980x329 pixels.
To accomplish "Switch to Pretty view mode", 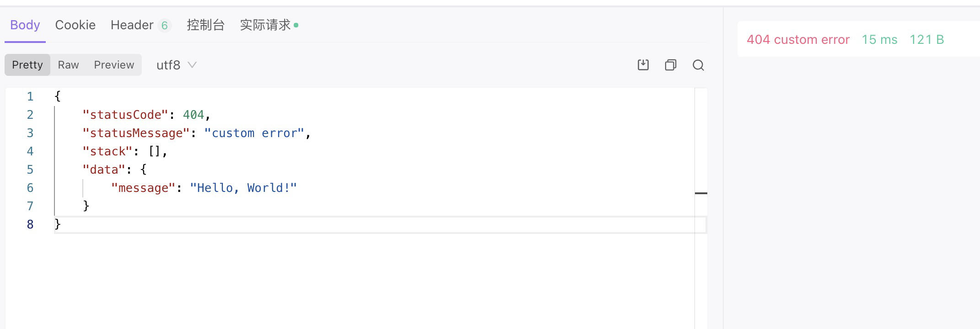I will coord(27,65).
